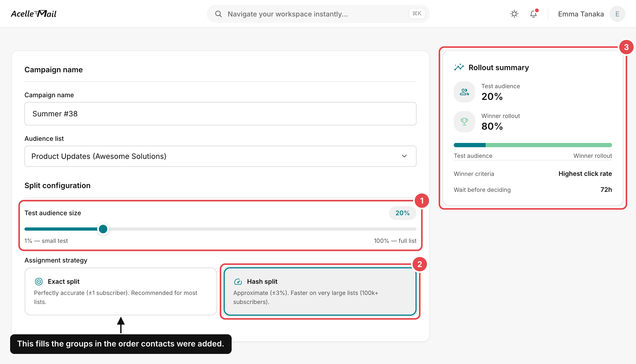Open the Audience list dropdown
This screenshot has width=636, height=364.
click(220, 156)
